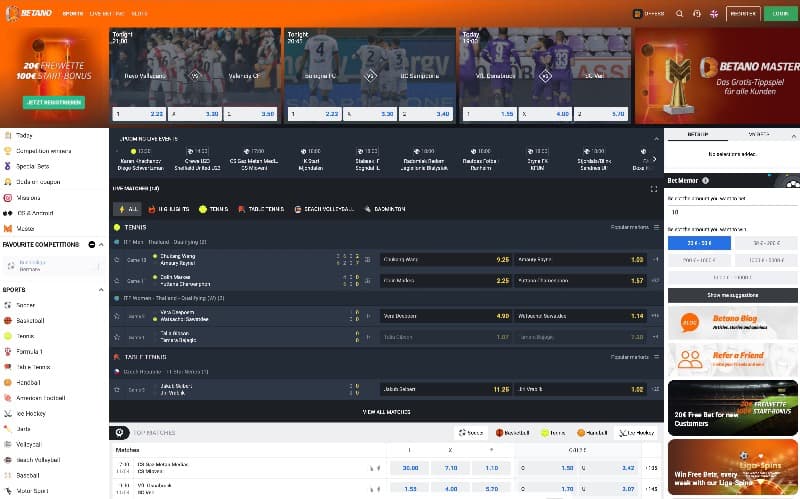
Task: Go home via the Betano logo
Action: [x=30, y=13]
